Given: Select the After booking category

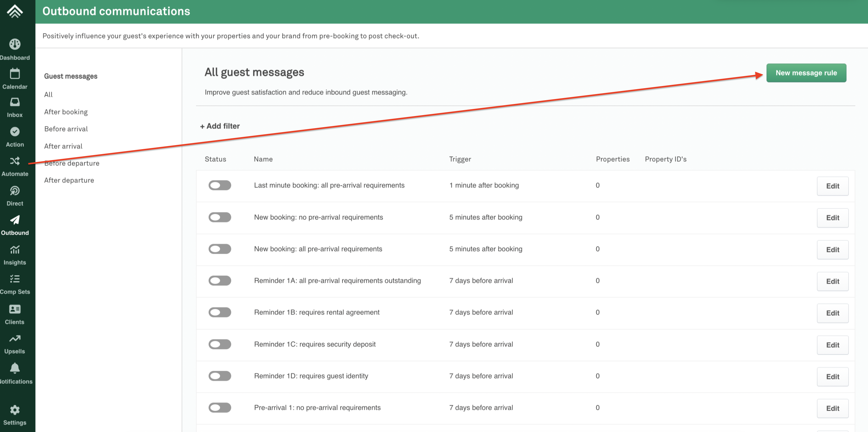Looking at the screenshot, I should coord(66,112).
